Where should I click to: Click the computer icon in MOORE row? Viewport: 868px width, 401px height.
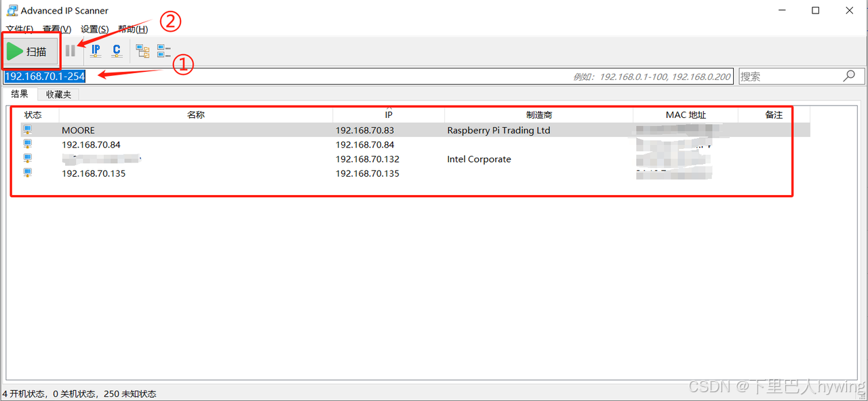point(28,129)
